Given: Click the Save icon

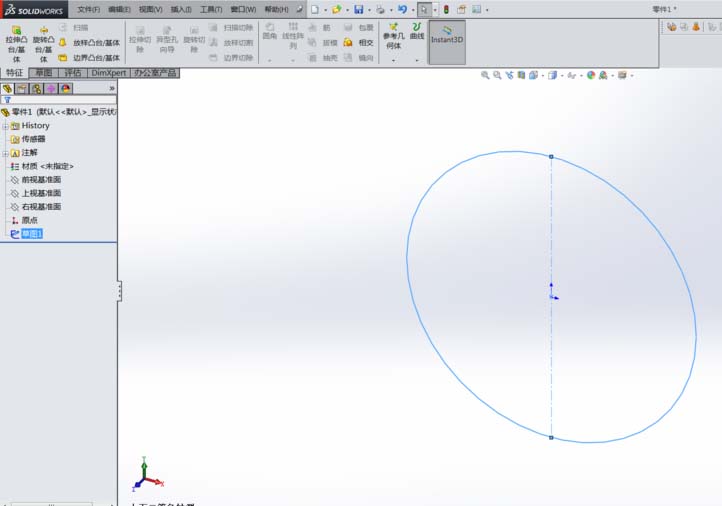Looking at the screenshot, I should coord(359,9).
